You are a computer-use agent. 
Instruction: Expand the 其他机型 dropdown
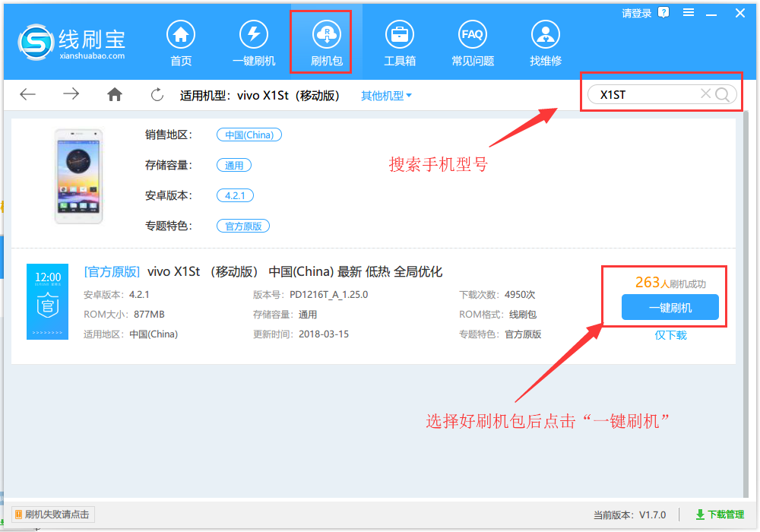[x=386, y=96]
